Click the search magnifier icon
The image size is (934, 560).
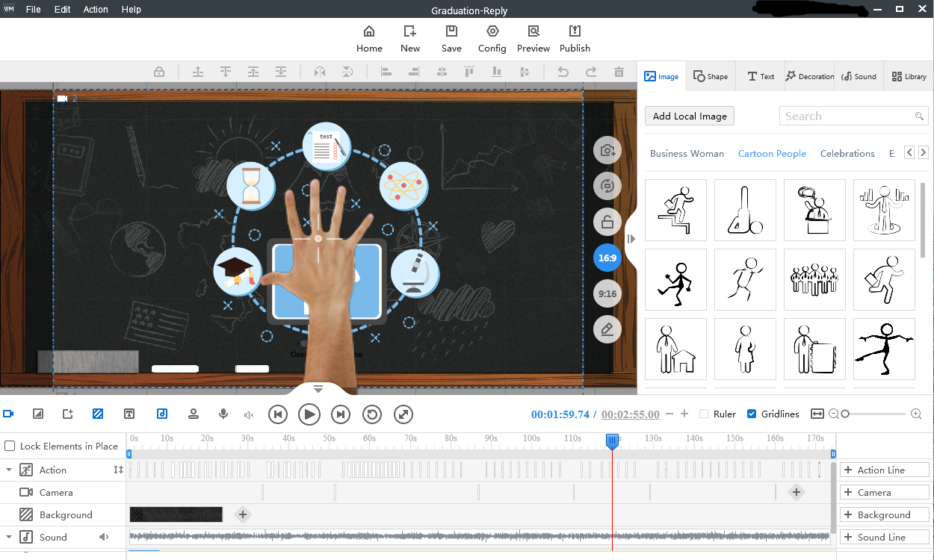[919, 116]
